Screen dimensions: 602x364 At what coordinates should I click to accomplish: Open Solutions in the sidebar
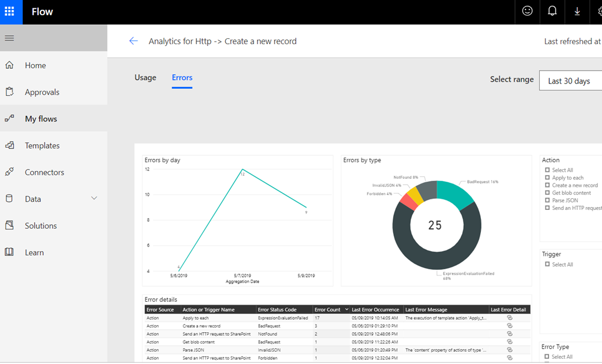41,226
